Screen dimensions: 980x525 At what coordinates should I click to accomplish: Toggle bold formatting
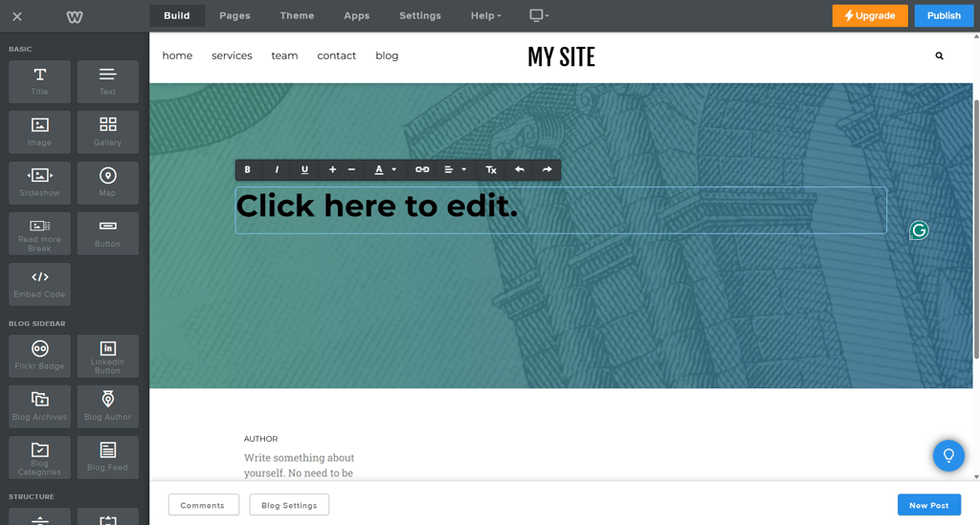click(x=248, y=170)
